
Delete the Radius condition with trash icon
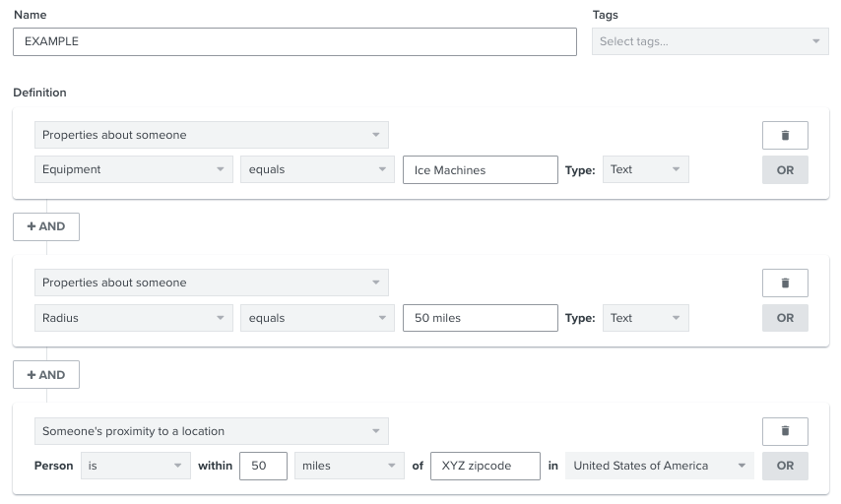[x=785, y=283]
